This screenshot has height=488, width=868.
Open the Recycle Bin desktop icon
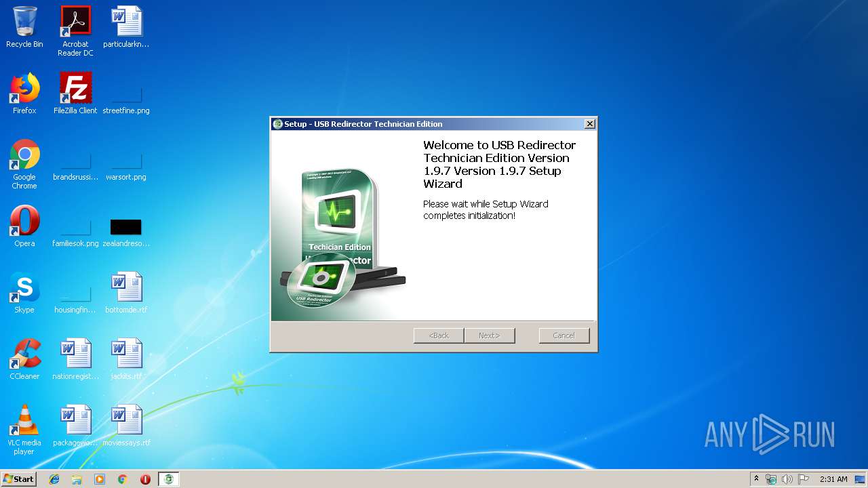pos(24,27)
